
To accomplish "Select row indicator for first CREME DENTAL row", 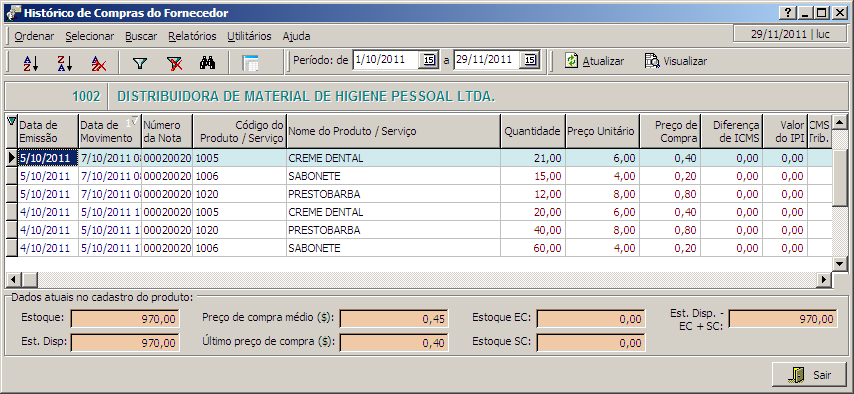I will click(11, 158).
